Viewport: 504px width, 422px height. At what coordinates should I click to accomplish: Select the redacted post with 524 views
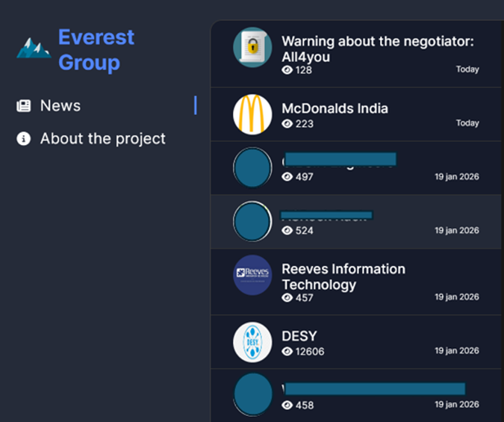tap(357, 222)
